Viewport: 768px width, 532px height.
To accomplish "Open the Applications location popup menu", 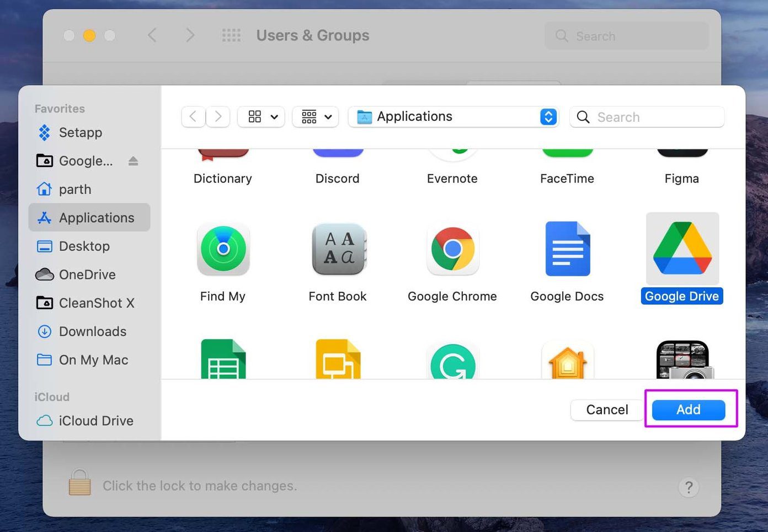I will pyautogui.click(x=454, y=116).
